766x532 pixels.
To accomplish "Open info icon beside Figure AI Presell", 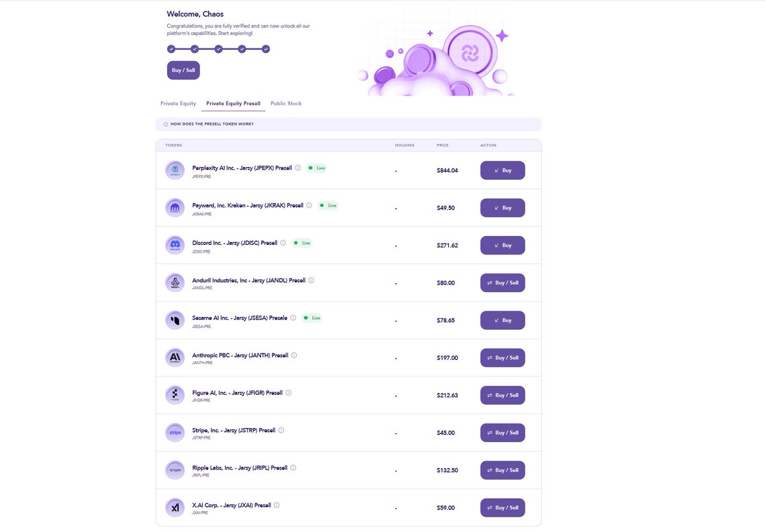I will tap(289, 393).
